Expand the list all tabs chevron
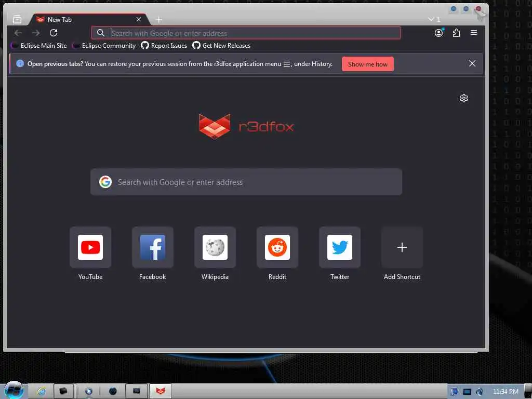532x399 pixels. pos(431,19)
